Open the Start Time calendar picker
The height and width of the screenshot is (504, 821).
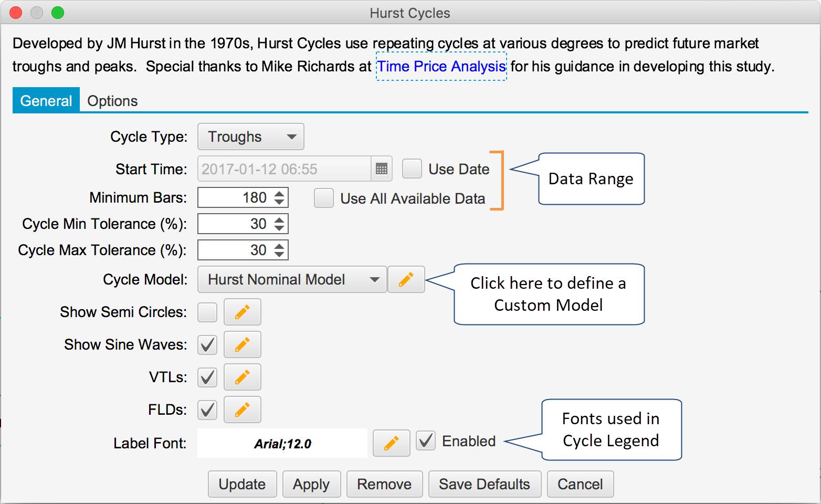[382, 169]
